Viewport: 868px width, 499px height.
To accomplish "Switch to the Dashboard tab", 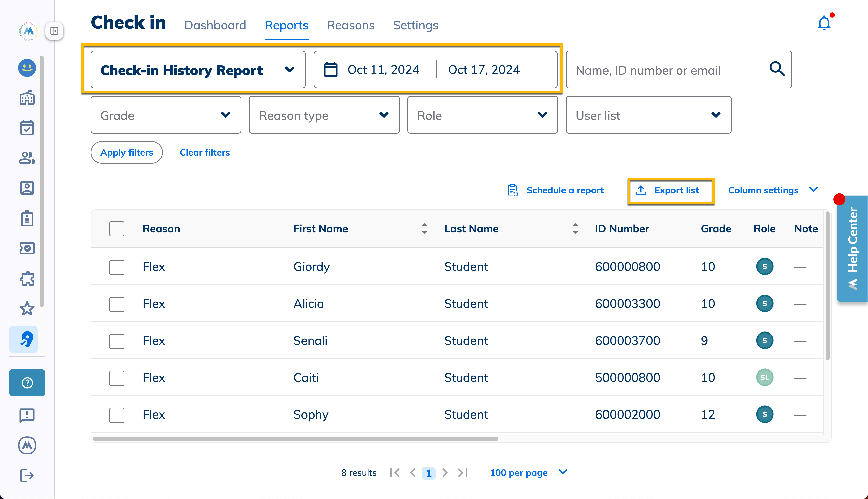I will tap(215, 25).
